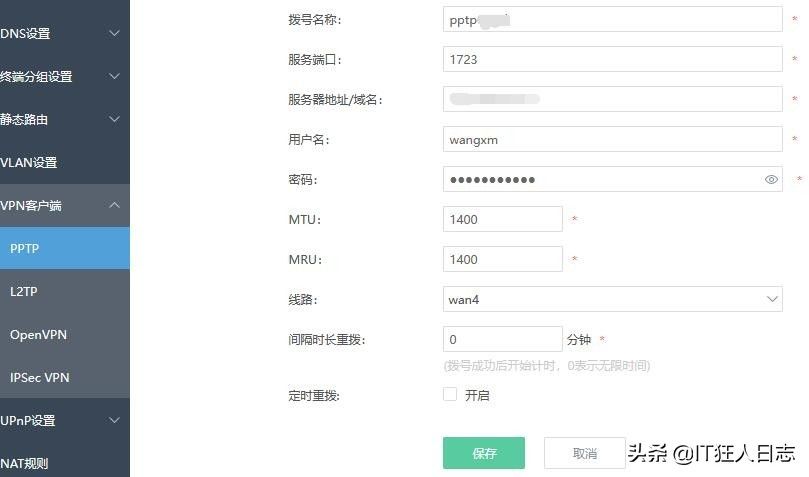
Task: Focus the MTU input field
Action: (502, 219)
